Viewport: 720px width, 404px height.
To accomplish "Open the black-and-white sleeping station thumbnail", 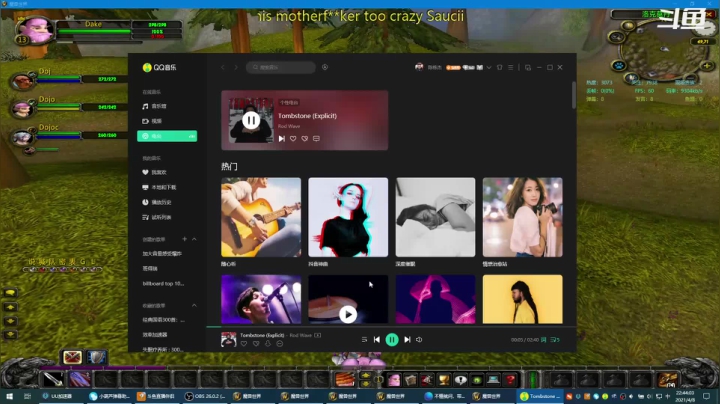I will tap(435, 217).
